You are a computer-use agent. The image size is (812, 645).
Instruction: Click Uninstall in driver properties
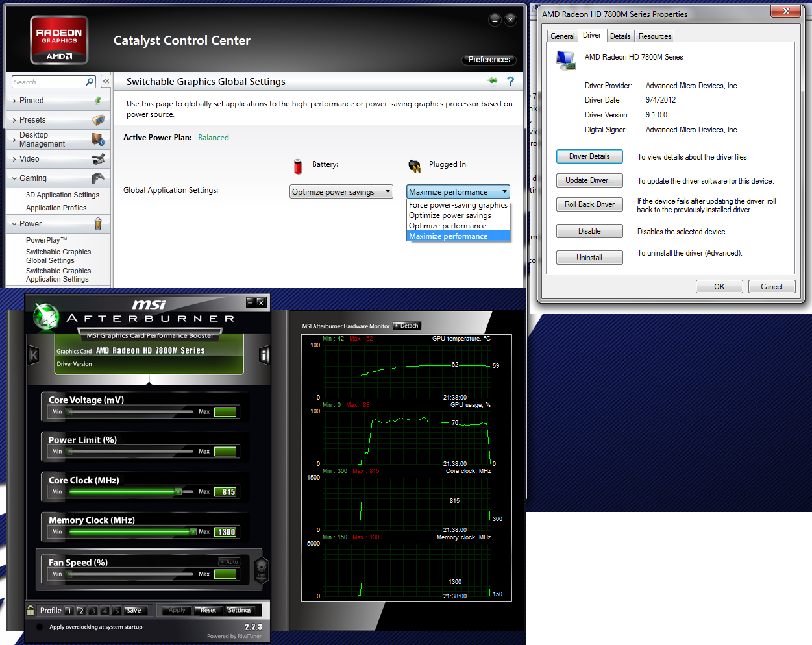pos(589,258)
